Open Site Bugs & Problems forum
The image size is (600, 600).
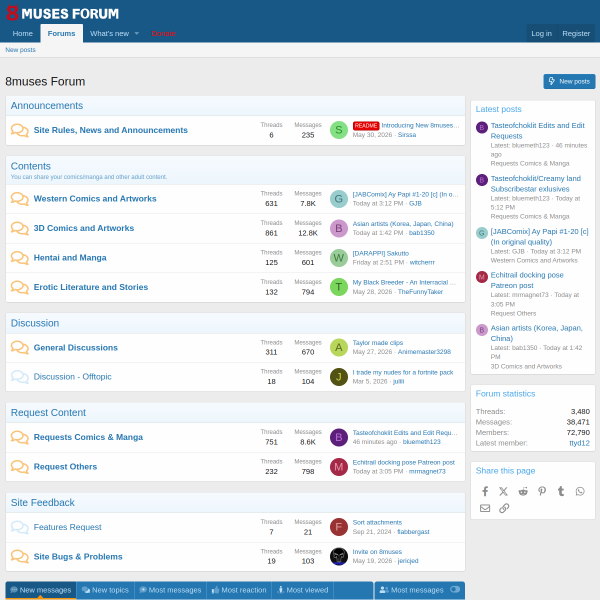pyautogui.click(x=78, y=557)
